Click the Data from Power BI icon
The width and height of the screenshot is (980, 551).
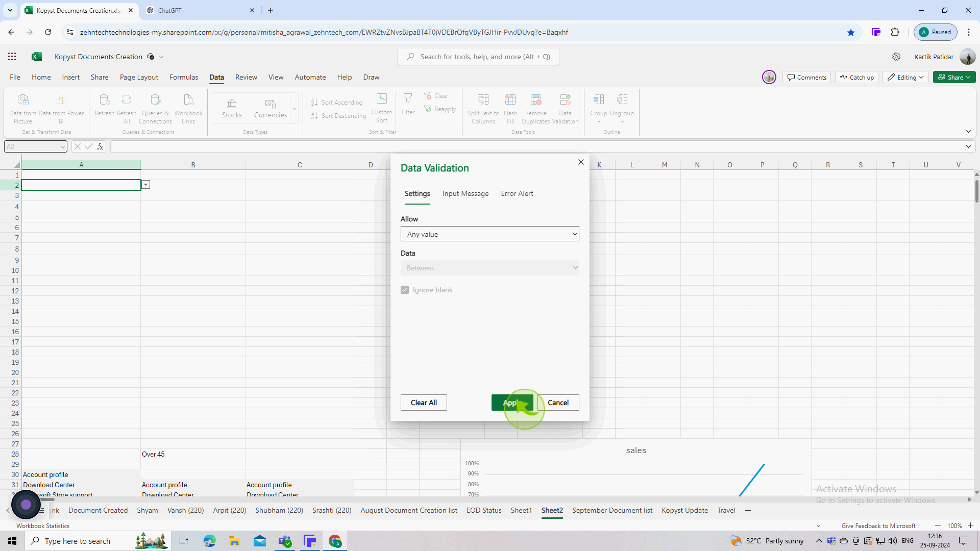click(61, 99)
